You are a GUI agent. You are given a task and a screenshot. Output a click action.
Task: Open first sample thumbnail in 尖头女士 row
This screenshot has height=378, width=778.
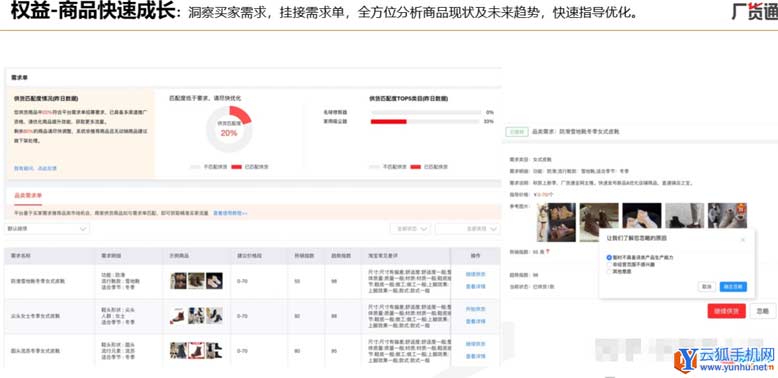tap(178, 315)
